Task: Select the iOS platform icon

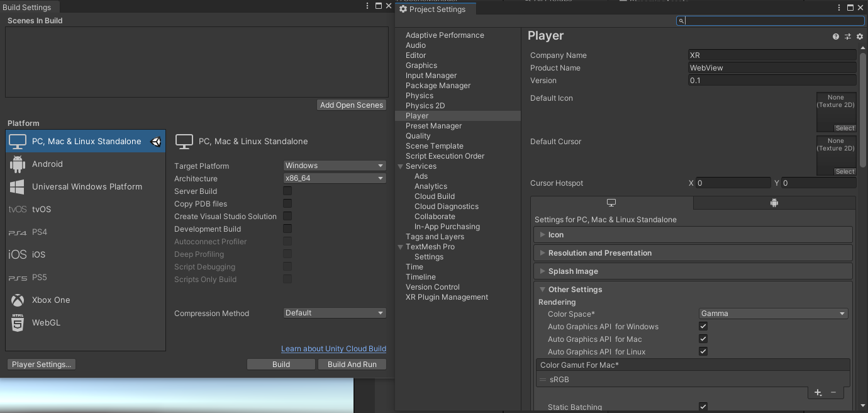Action: [x=18, y=254]
